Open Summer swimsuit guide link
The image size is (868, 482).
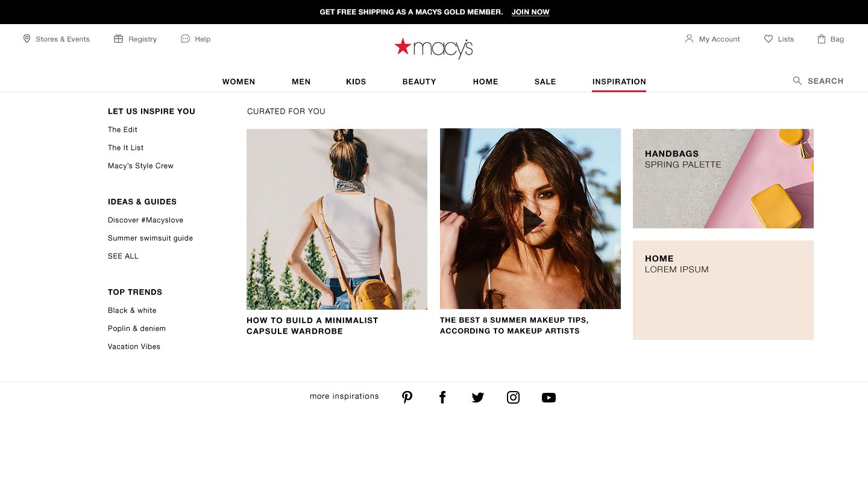[x=150, y=238]
